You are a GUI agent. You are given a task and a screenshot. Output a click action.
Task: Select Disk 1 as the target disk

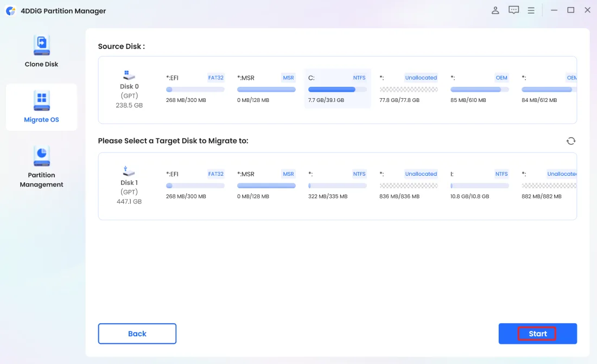click(x=129, y=184)
